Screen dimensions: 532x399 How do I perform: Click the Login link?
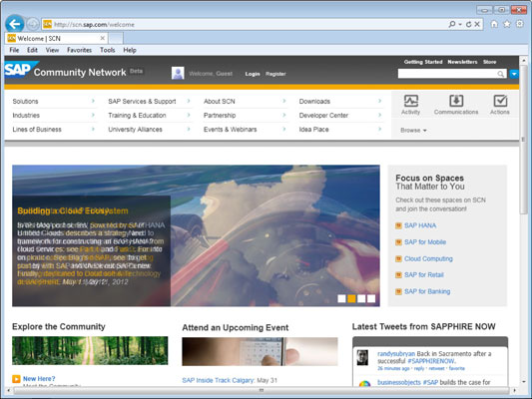tap(253, 74)
